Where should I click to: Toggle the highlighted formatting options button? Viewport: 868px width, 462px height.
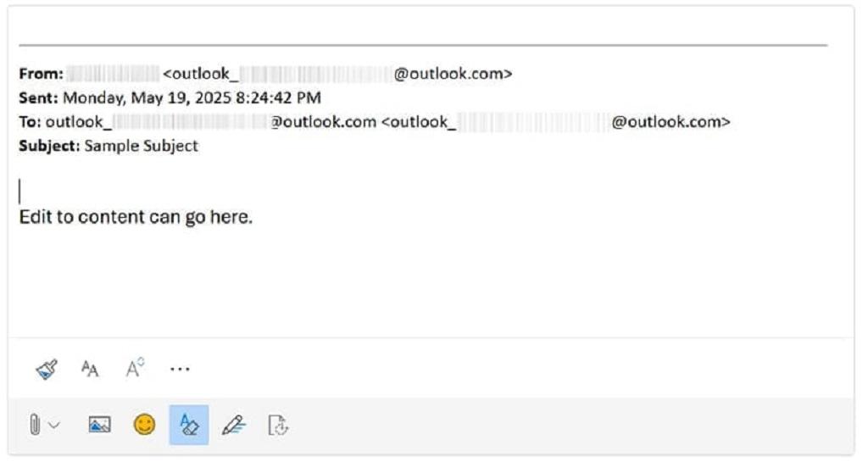189,425
